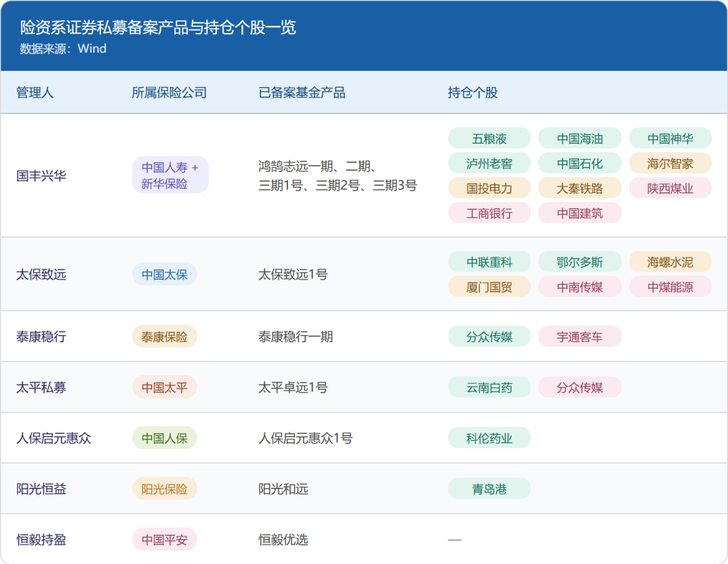Click 分众传媒 in the 泰康稳行 row
The image size is (728, 564).
489,336
